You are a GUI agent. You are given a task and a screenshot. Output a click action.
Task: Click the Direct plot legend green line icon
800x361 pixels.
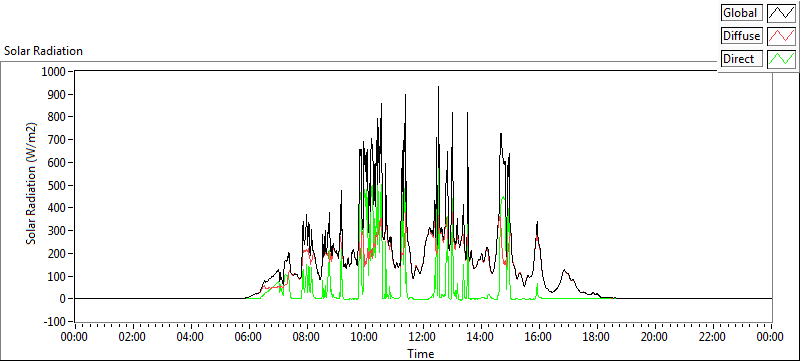tap(782, 59)
